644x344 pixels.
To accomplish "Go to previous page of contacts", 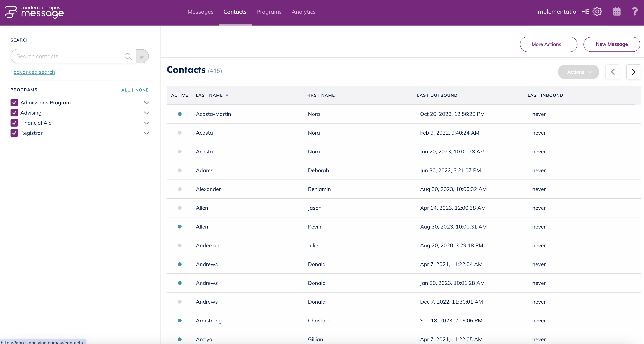I will point(613,72).
